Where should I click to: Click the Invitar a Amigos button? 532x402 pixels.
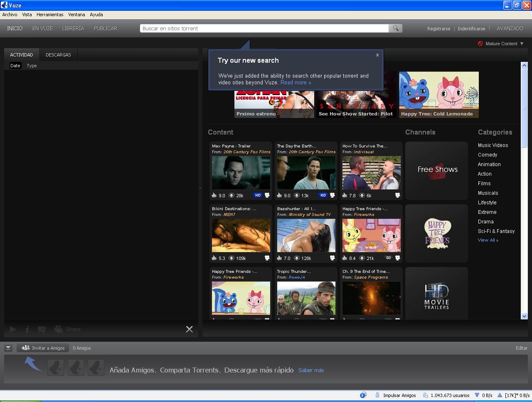tap(43, 348)
